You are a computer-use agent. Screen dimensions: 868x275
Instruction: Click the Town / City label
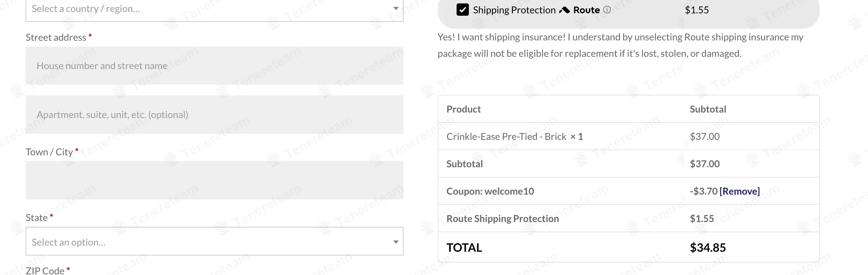click(x=49, y=152)
